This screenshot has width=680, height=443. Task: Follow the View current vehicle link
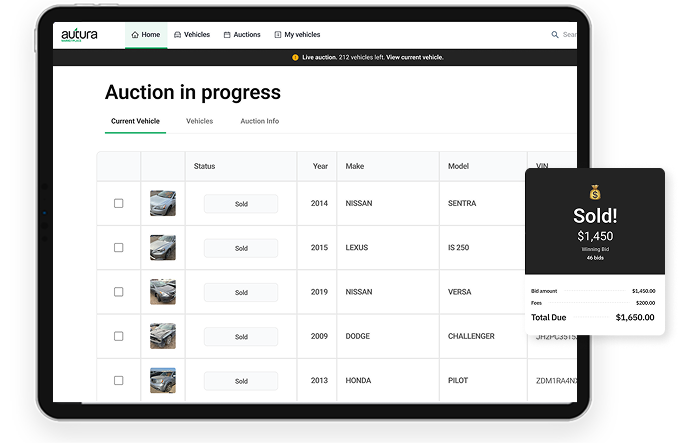[x=415, y=57]
